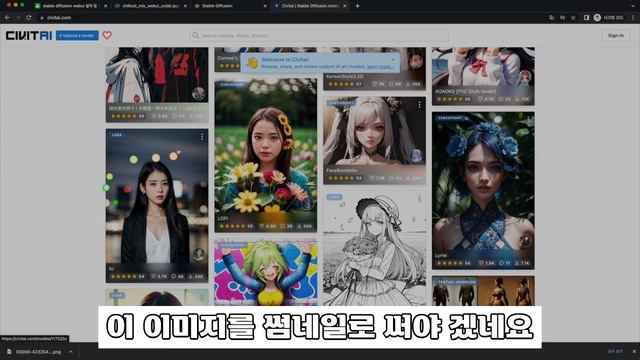Image resolution: width=640 pixels, height=360 pixels.
Task: Click the LOFI model title text
Action: (223, 218)
